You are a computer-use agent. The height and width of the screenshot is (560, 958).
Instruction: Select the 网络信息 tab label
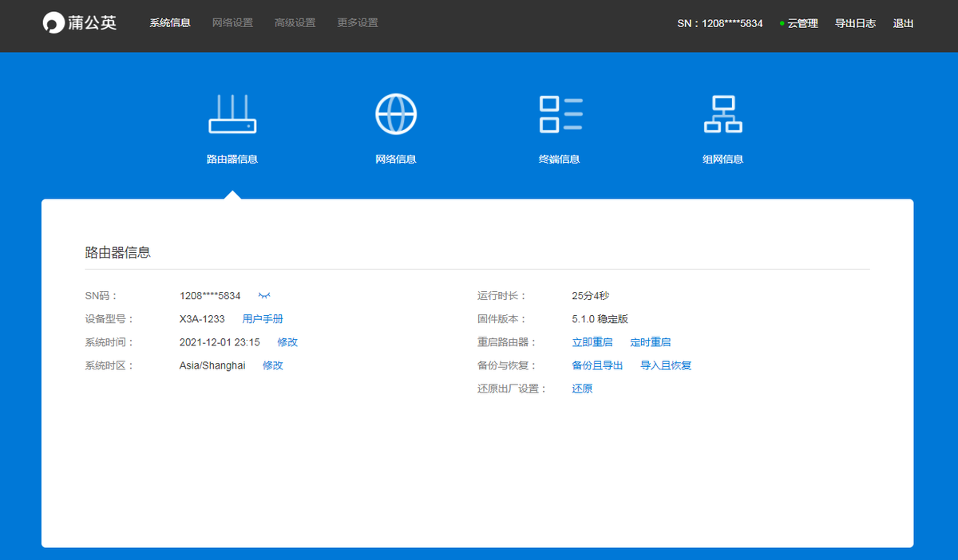tap(396, 160)
